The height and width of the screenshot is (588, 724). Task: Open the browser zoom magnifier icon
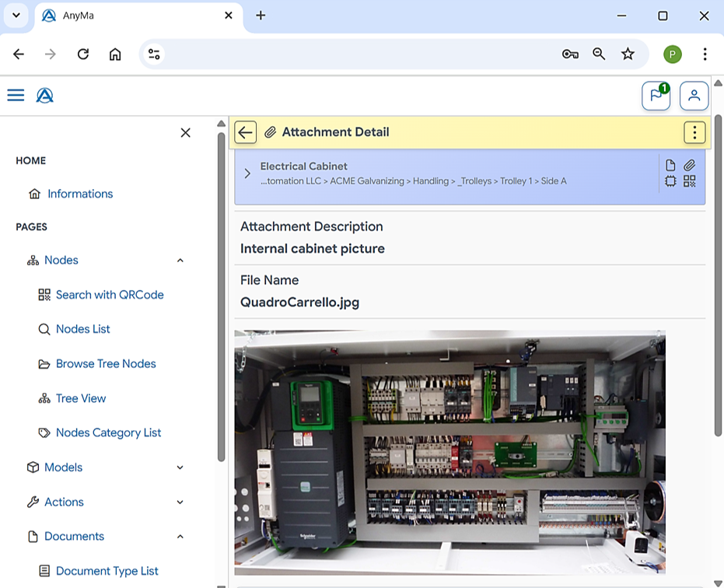(x=599, y=54)
